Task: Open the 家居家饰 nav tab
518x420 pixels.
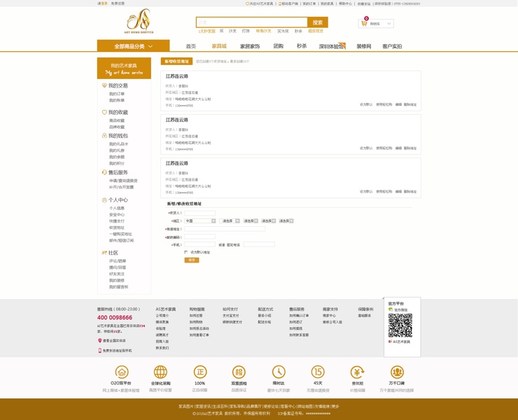Action: click(x=250, y=46)
